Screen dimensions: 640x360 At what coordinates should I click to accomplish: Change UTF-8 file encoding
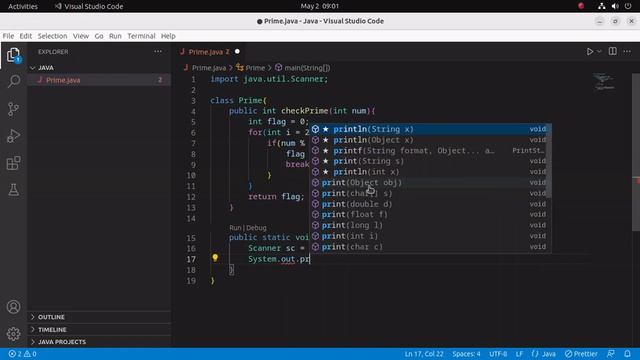498,354
